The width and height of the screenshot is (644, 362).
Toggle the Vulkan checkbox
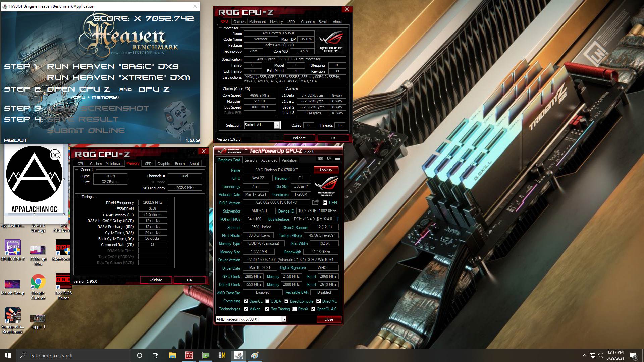pos(246,309)
